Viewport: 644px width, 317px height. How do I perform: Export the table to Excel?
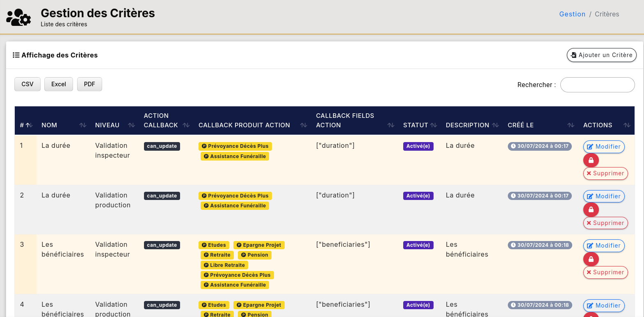point(59,84)
